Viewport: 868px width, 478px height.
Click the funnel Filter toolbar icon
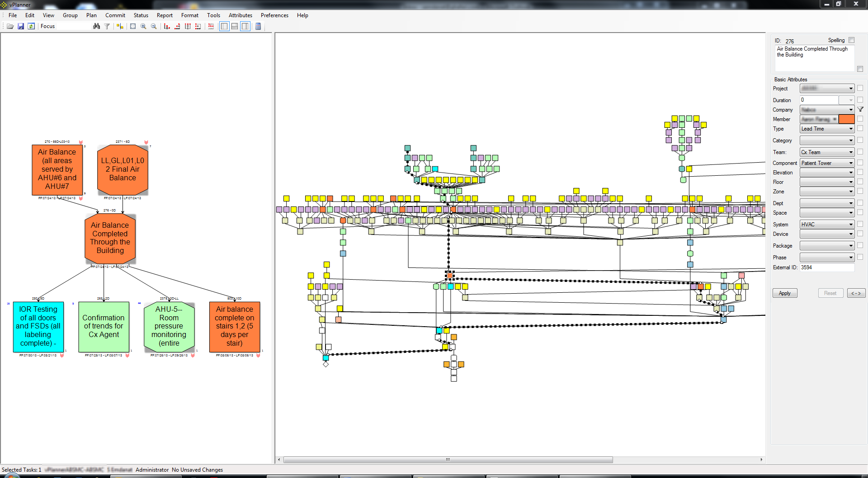click(x=107, y=26)
